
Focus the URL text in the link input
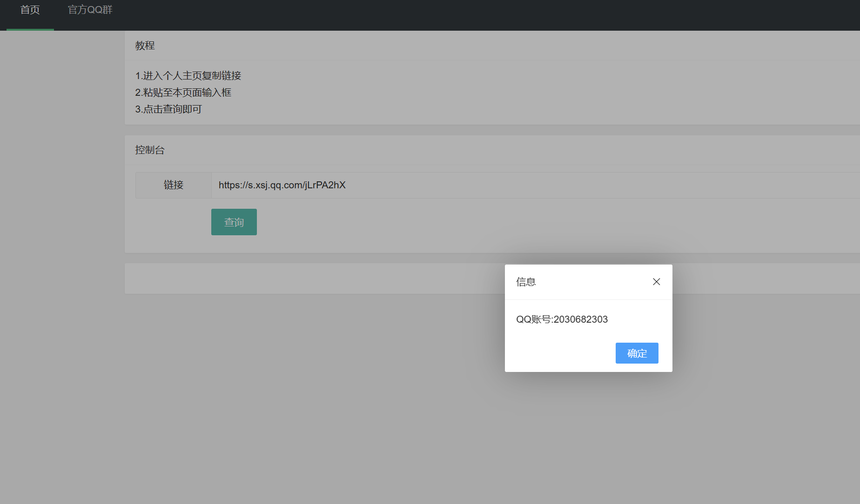pos(282,185)
